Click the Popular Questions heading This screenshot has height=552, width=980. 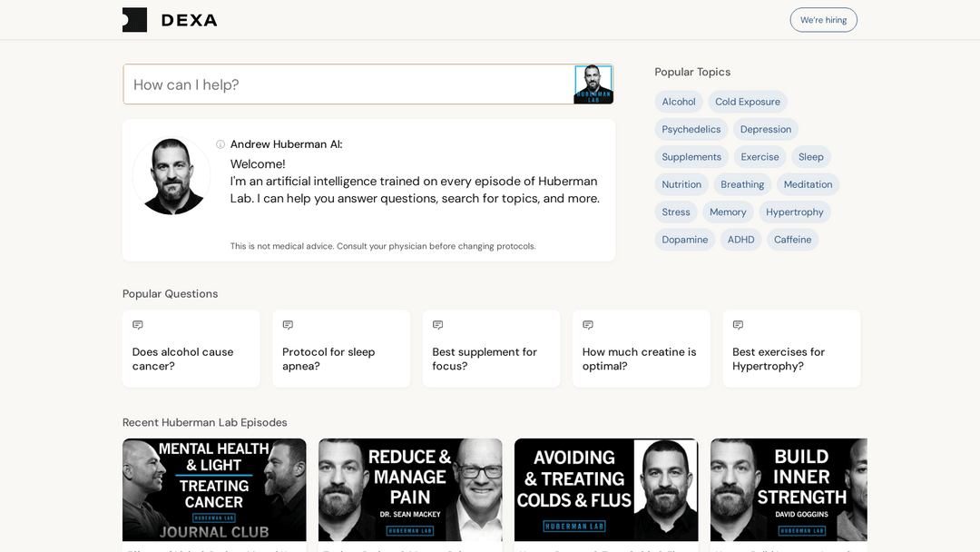[x=170, y=294]
